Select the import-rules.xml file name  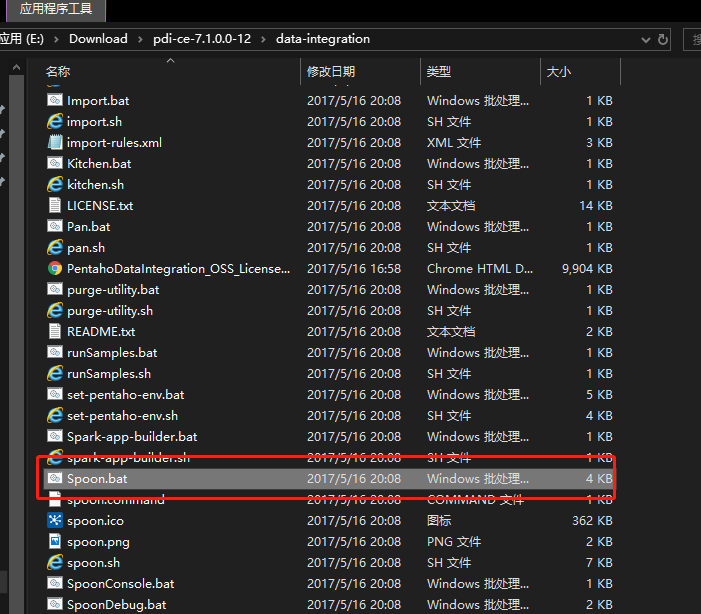(x=114, y=143)
